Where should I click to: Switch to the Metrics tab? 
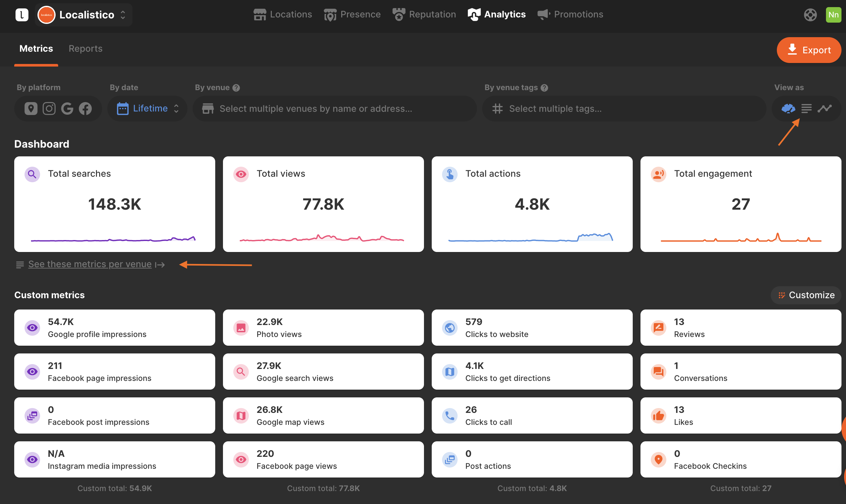tap(36, 48)
